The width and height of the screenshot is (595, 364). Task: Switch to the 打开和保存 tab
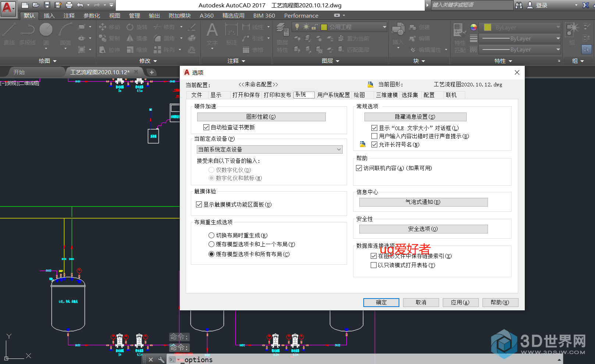tap(246, 95)
